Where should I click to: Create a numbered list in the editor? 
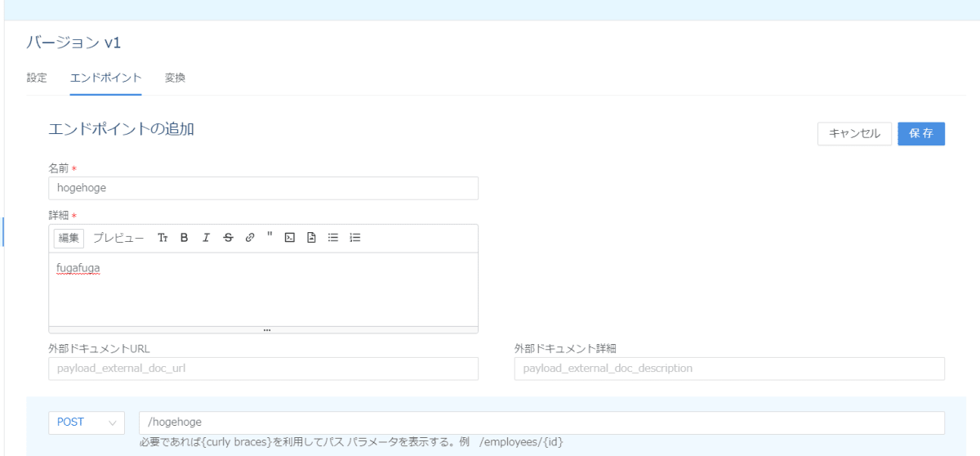[355, 238]
